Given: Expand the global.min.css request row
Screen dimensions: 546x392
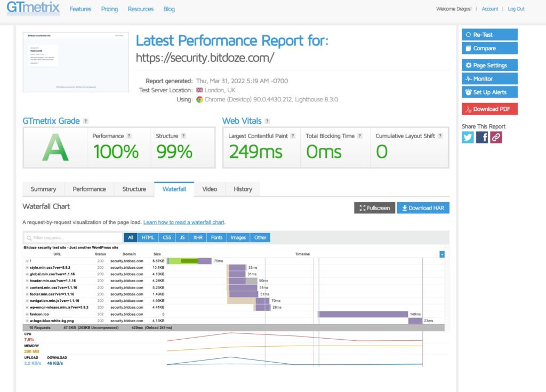Looking at the screenshot, I should 27,274.
